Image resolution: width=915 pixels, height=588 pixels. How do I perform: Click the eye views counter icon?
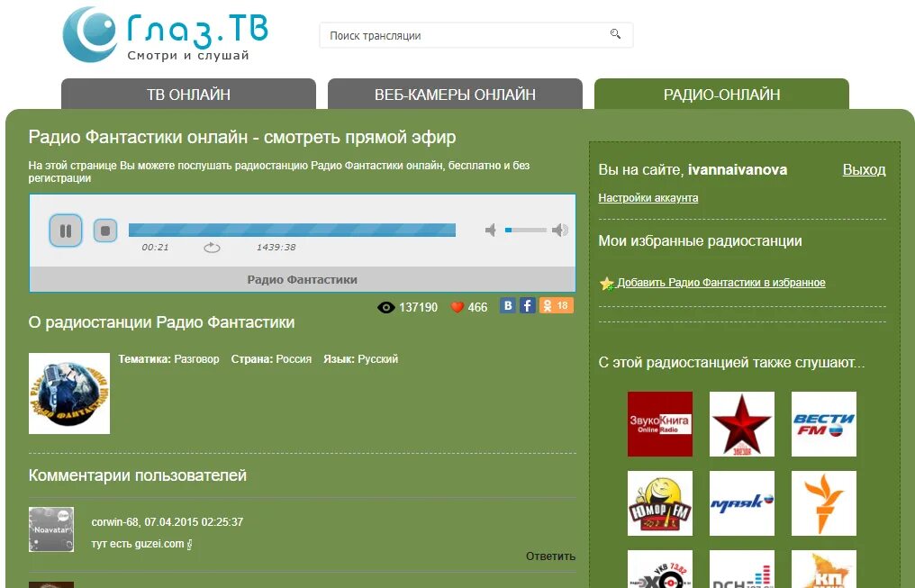(386, 307)
